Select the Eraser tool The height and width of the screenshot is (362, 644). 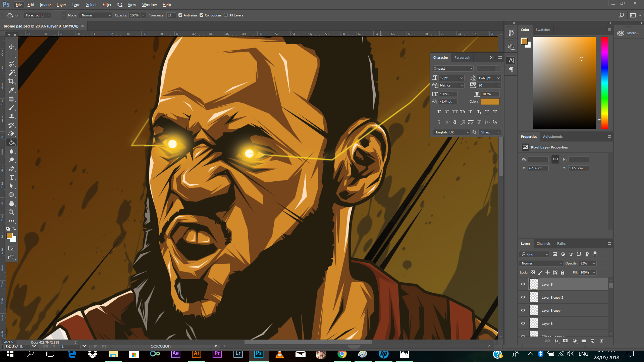(11, 134)
